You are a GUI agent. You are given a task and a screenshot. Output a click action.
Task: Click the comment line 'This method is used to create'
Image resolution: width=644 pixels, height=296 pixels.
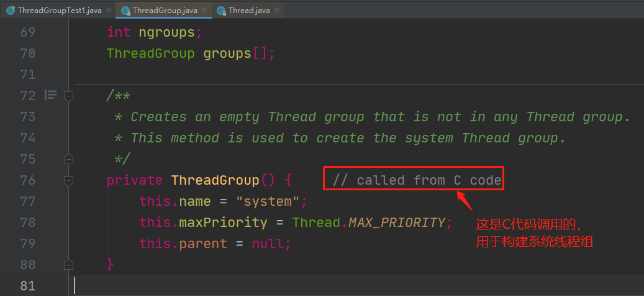click(x=340, y=137)
